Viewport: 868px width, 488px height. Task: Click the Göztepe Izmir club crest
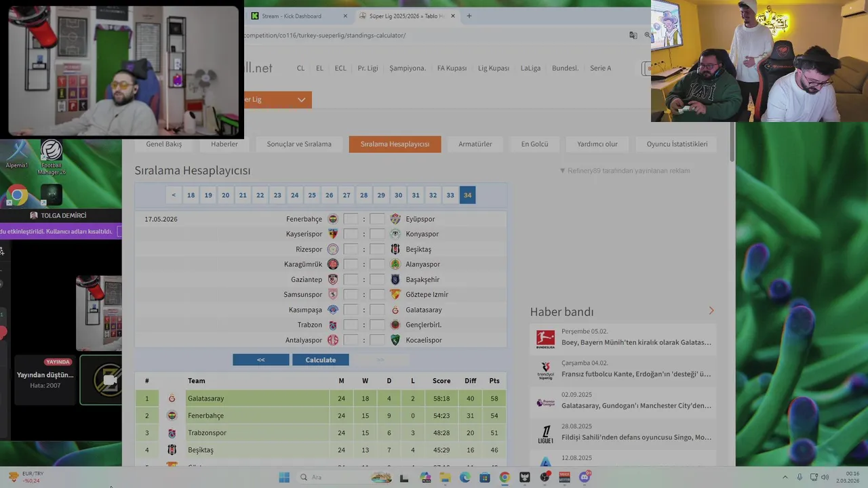[395, 294]
